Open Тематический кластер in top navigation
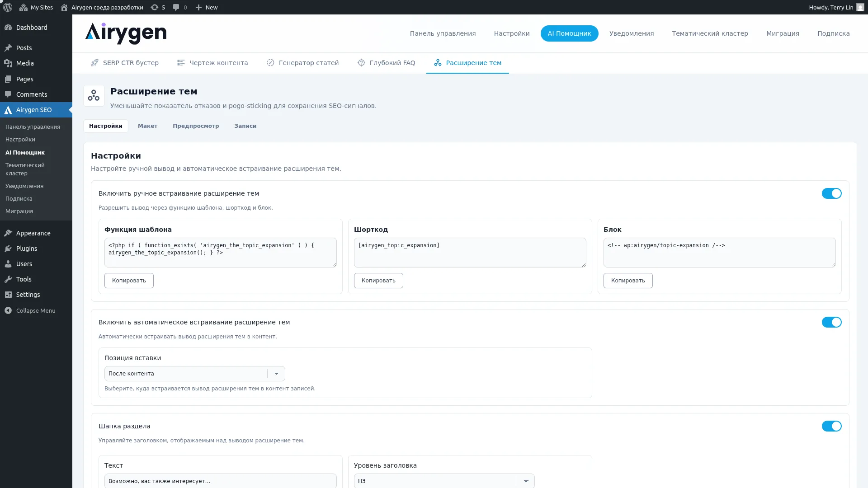The height and width of the screenshot is (488, 868). tap(710, 33)
